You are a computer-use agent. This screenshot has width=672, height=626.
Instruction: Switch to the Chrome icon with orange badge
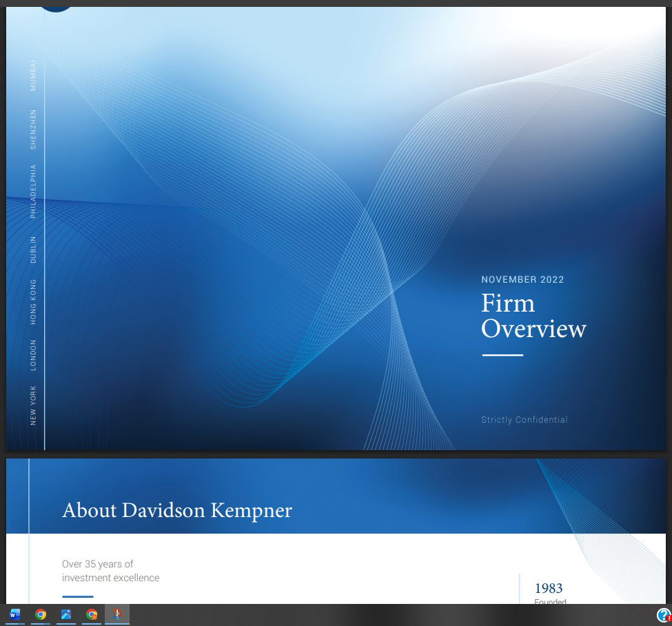92,614
